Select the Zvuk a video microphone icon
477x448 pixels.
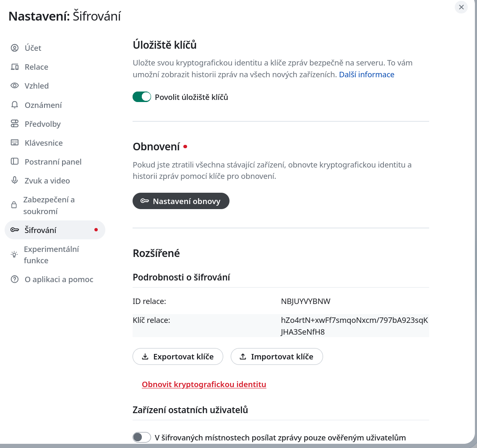[x=15, y=181]
